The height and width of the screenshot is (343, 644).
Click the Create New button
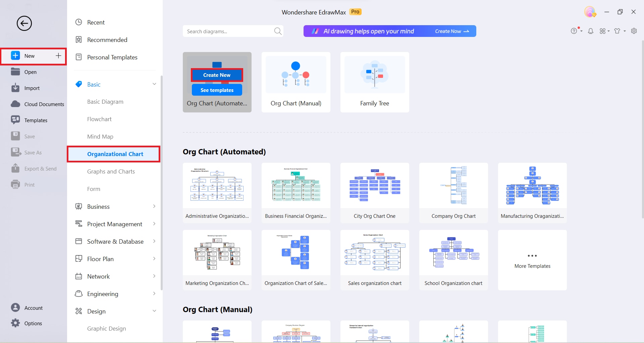[217, 75]
